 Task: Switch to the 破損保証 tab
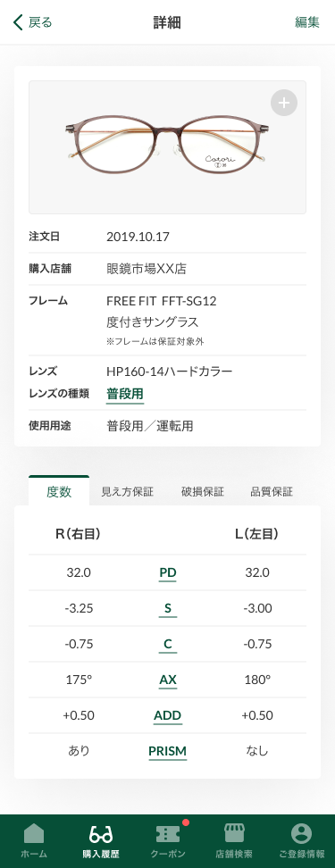tap(202, 491)
